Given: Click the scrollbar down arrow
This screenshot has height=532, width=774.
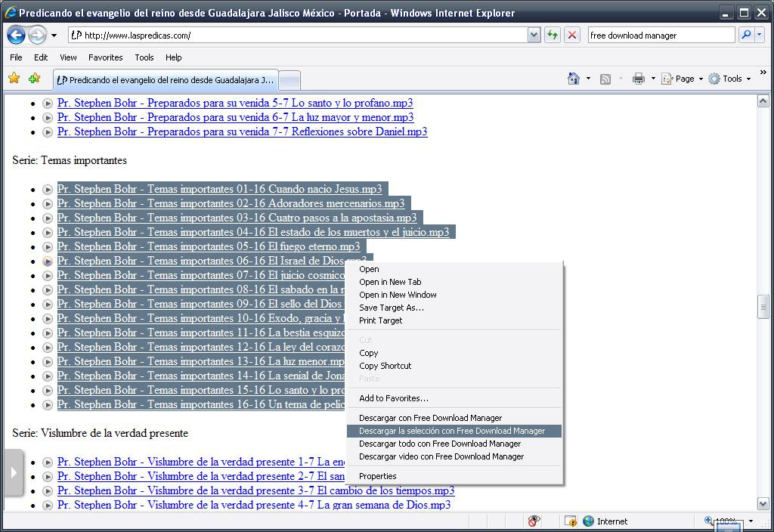Looking at the screenshot, I should point(763,504).
